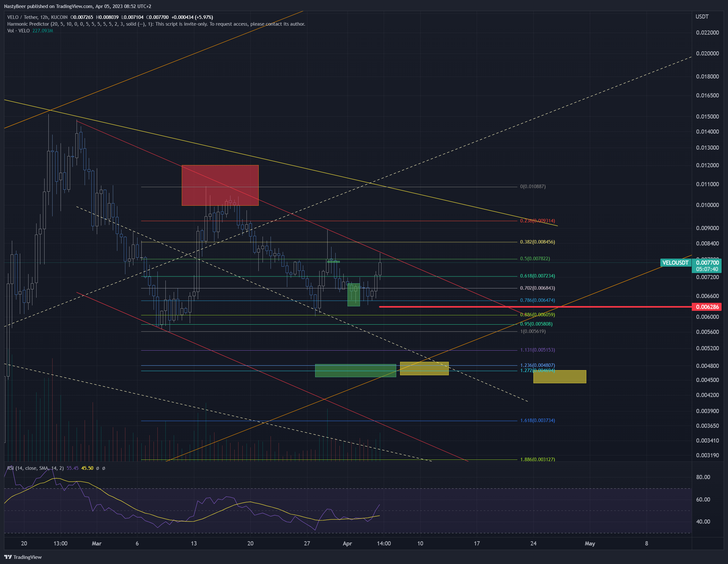This screenshot has width=728, height=564.
Task: Select the 0.702(0.006843) Fibonacci level label
Action: tap(537, 288)
